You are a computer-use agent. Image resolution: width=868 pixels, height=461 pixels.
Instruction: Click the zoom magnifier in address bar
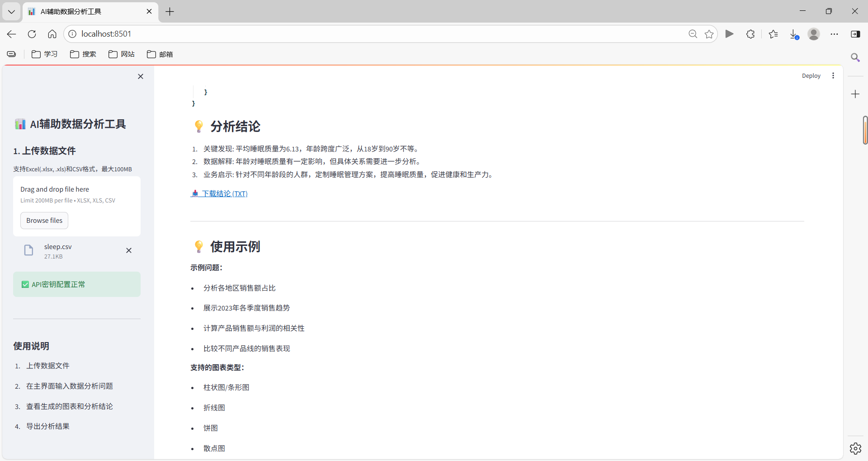coord(693,34)
